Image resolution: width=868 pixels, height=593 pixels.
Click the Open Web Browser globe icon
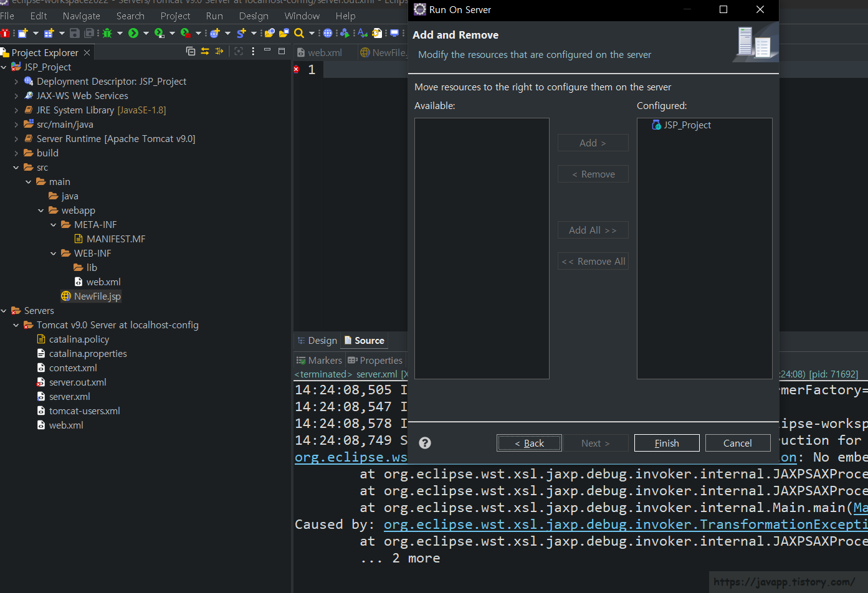(x=328, y=33)
